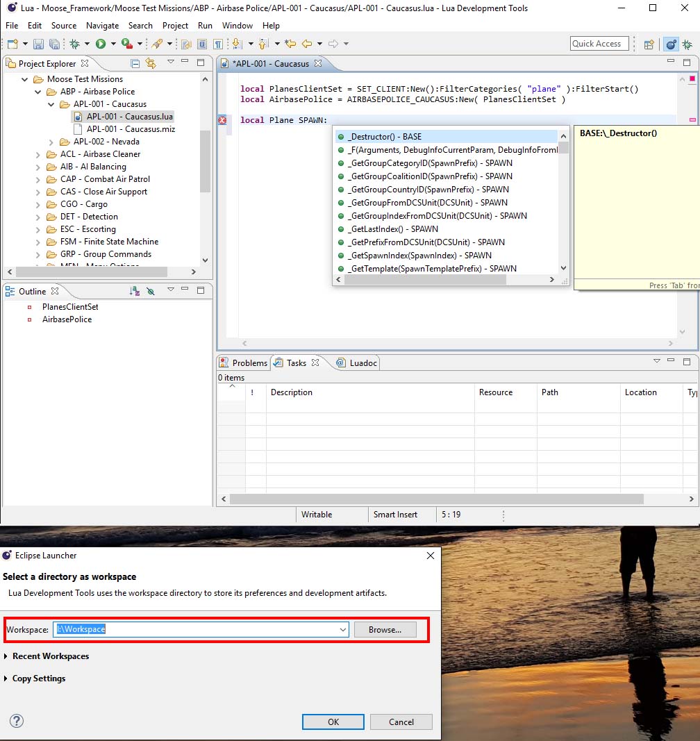This screenshot has width=700, height=741.
Task: Click OK in the Eclipse Launcher
Action: pos(333,722)
